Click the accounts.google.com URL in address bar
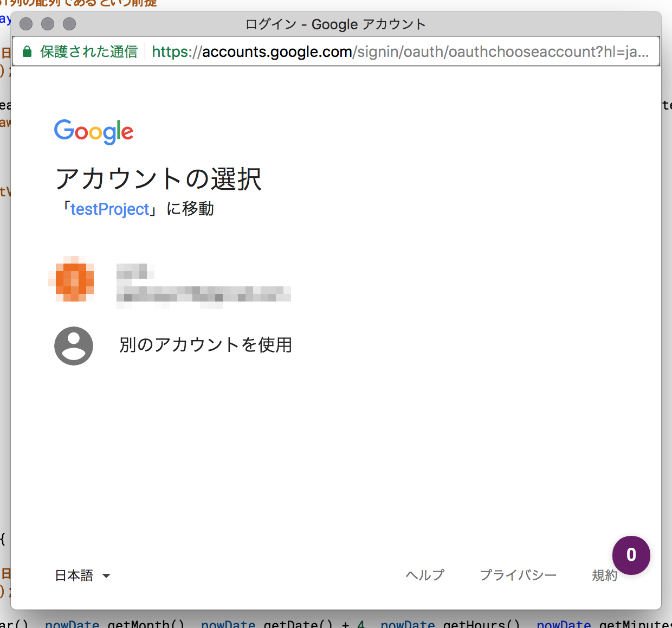The height and width of the screenshot is (628, 672). click(277, 52)
